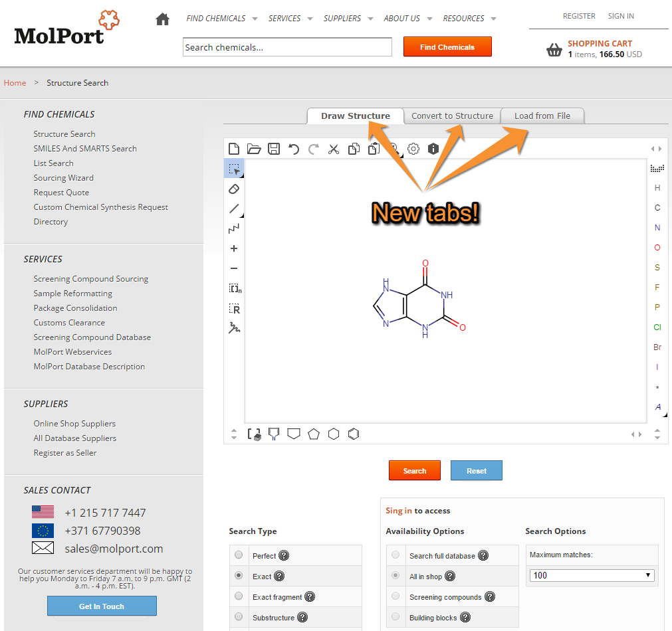Click the REGISTER link
The image size is (672, 631).
[x=579, y=16]
